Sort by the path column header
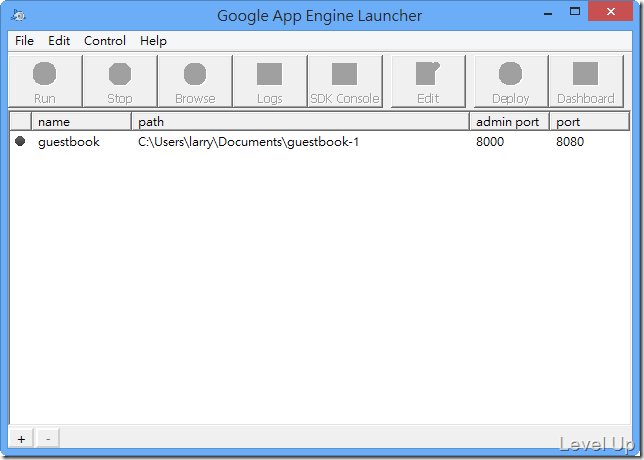This screenshot has width=644, height=460. (x=301, y=122)
